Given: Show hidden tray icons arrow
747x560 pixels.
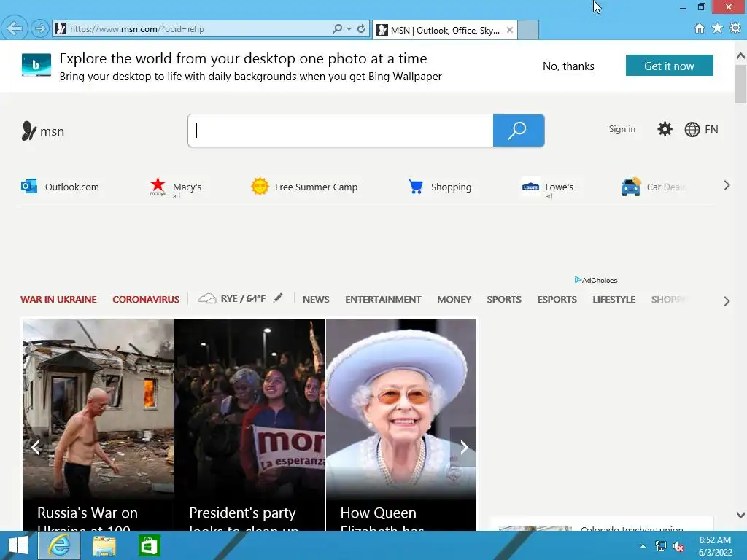Looking at the screenshot, I should (x=643, y=546).
